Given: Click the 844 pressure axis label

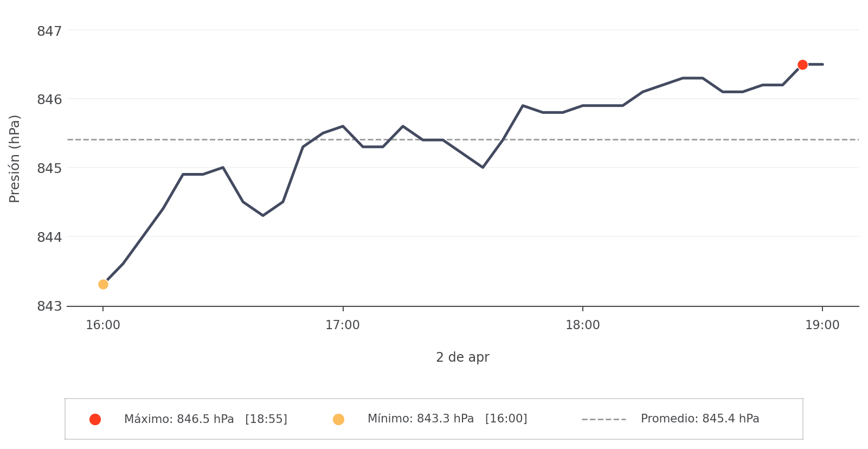Looking at the screenshot, I should [49, 238].
